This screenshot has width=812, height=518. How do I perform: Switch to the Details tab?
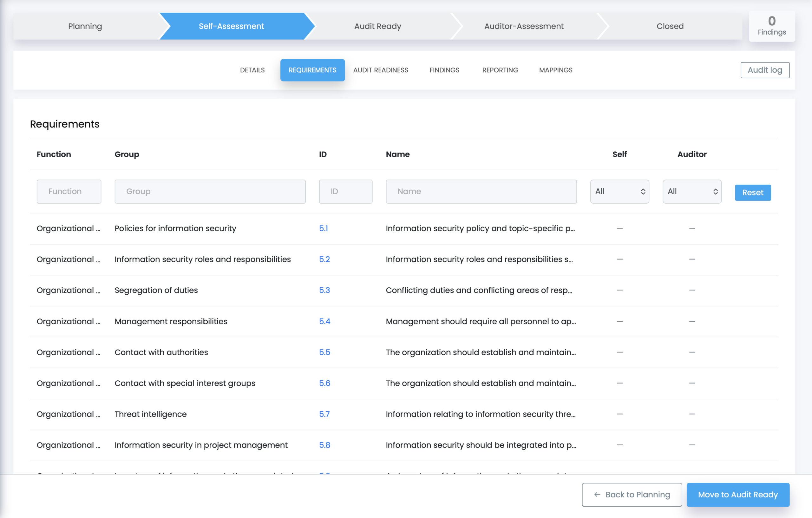click(252, 70)
